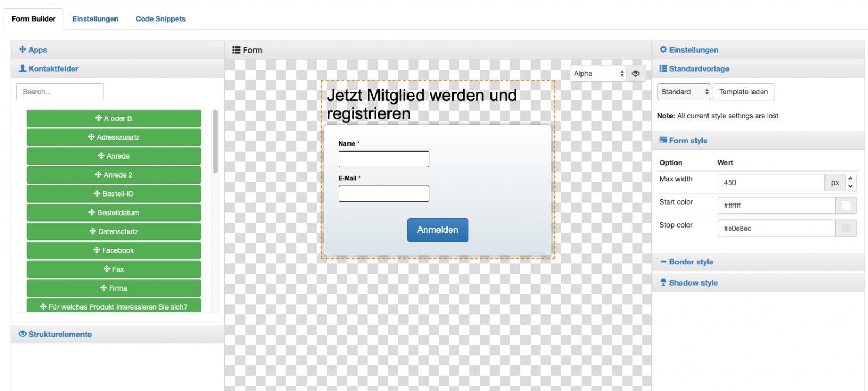
Task: Click the px unit addon
Action: tap(835, 182)
